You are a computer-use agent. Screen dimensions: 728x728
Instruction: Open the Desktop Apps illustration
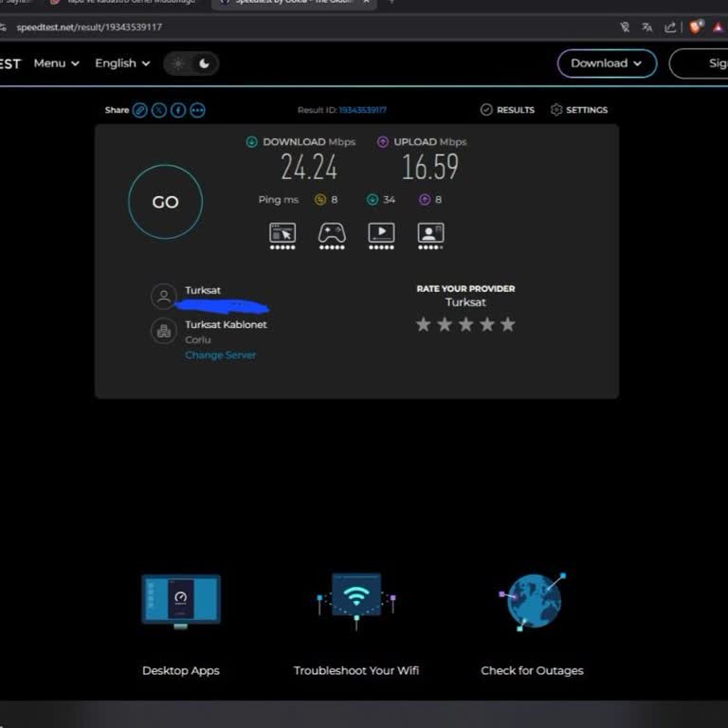[181, 601]
